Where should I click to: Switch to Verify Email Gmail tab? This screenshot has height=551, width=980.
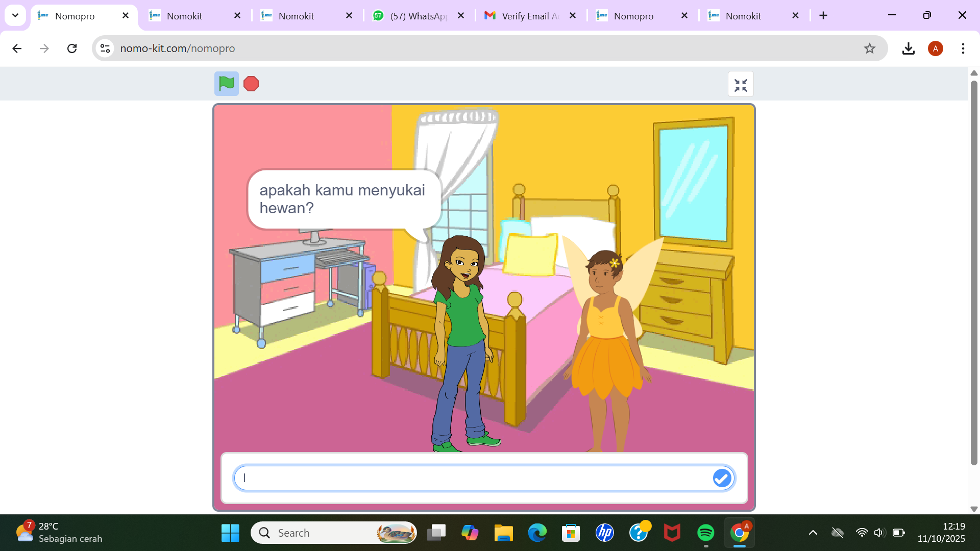(529, 16)
